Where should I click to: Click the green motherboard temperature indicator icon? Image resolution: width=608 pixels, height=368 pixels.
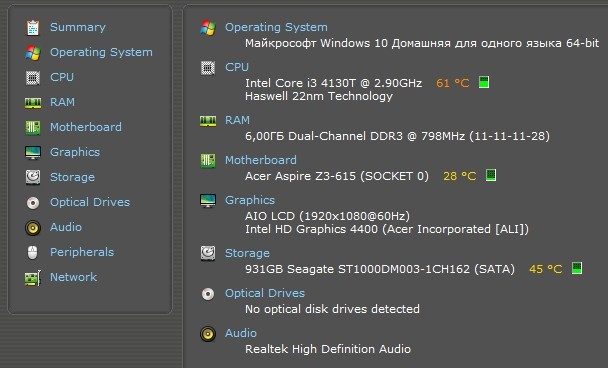pos(491,175)
